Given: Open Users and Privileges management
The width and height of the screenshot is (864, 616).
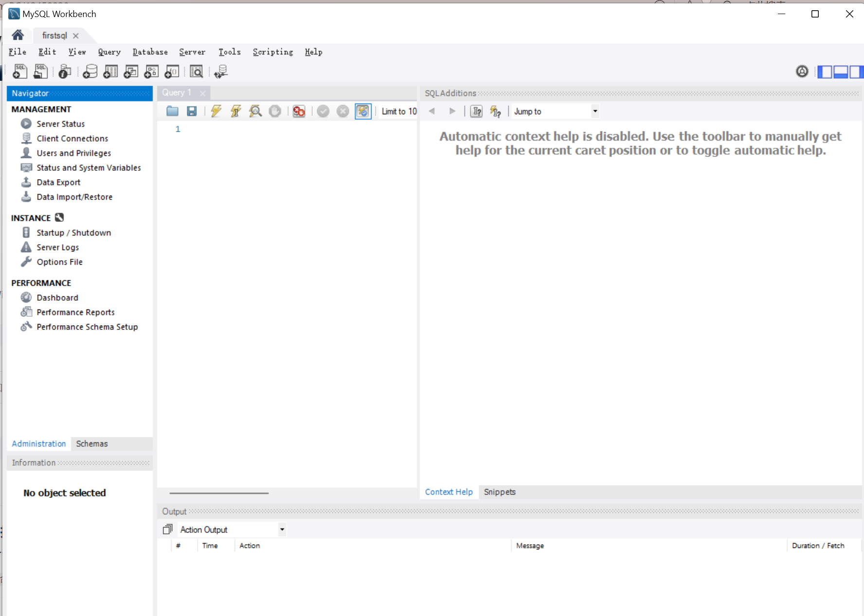Looking at the screenshot, I should click(x=73, y=153).
